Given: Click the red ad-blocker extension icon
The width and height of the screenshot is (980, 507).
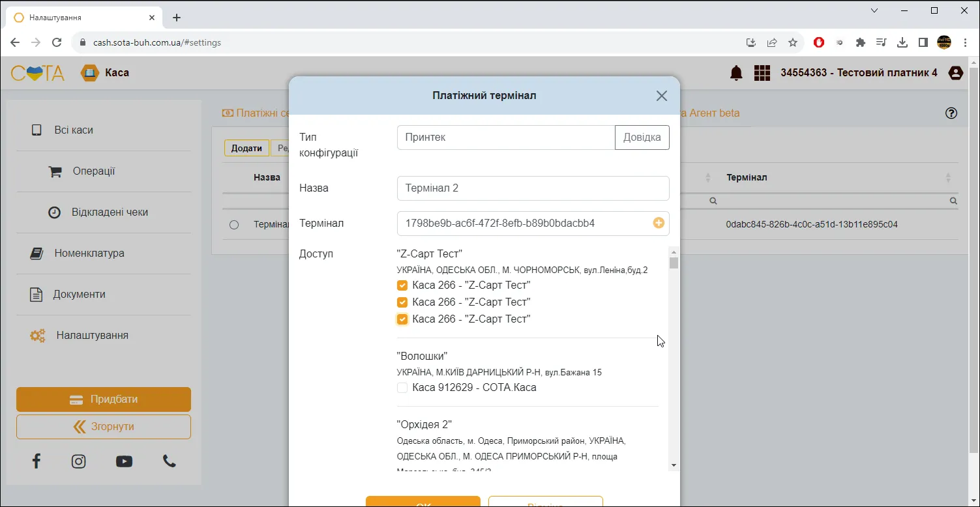Looking at the screenshot, I should [x=819, y=42].
